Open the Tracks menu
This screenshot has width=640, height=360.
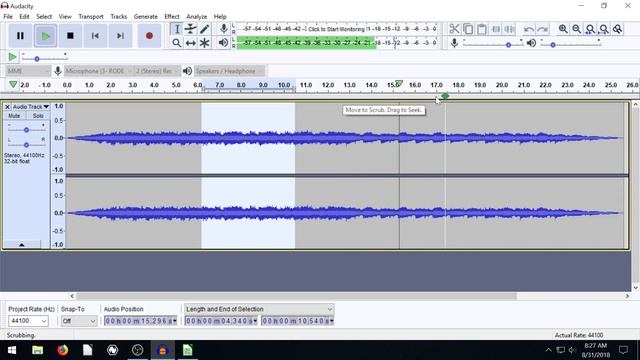click(119, 16)
